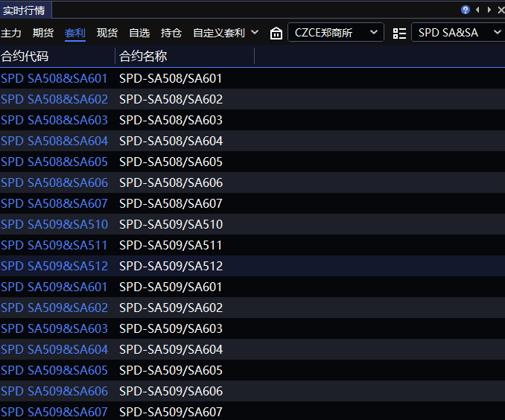Viewport: 505px width, 420px height.
Task: Select contract code SPD SA508&SA606
Action: 54,182
